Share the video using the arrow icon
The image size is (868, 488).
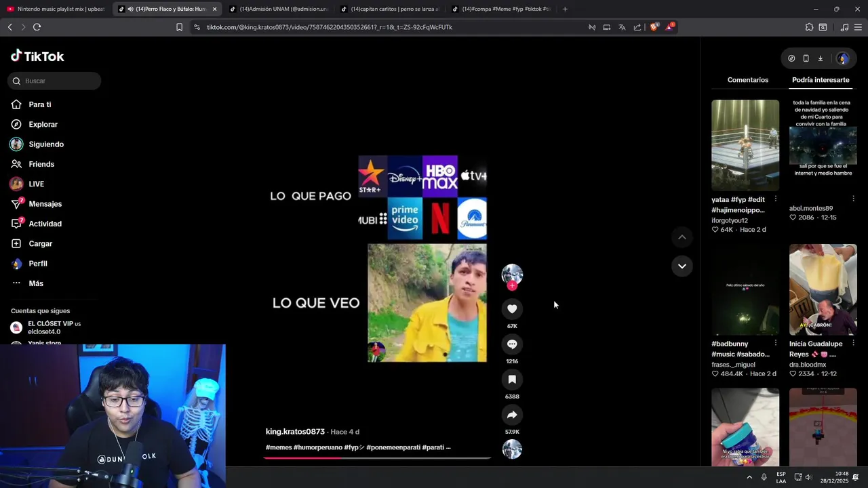click(512, 415)
